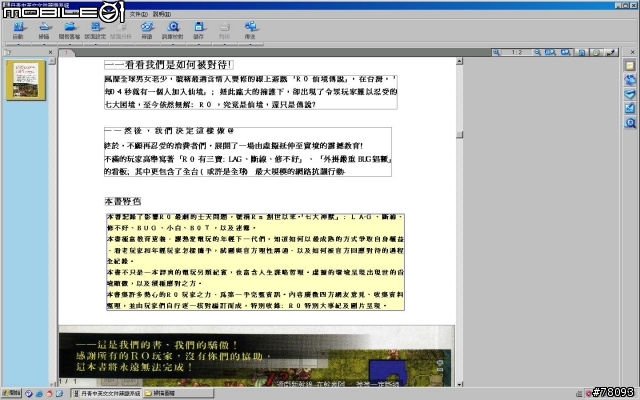The image size is (640, 400).
Task: Click document scrollbar up arrow
Action: (x=460, y=61)
